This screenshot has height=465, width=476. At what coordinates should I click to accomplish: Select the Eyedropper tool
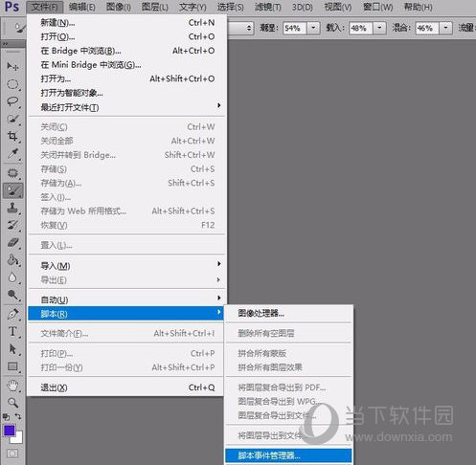click(x=12, y=154)
